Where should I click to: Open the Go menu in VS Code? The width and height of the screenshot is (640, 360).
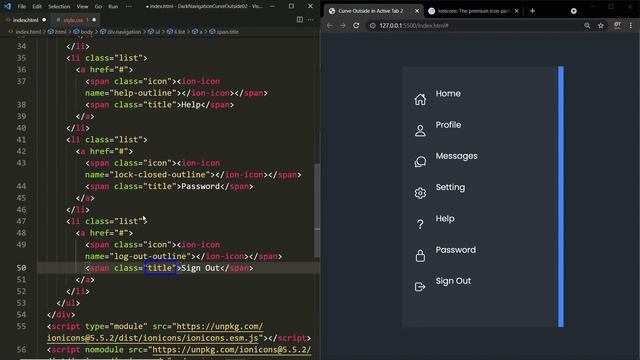click(x=98, y=7)
